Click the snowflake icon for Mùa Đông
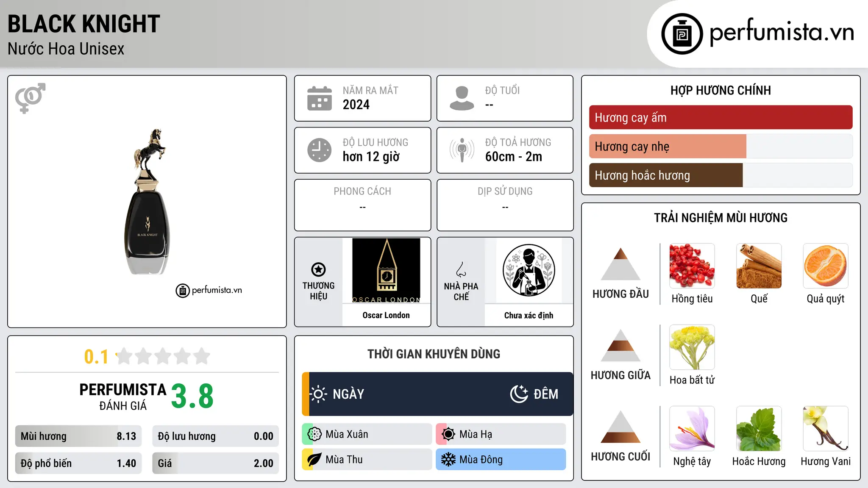 coord(448,460)
